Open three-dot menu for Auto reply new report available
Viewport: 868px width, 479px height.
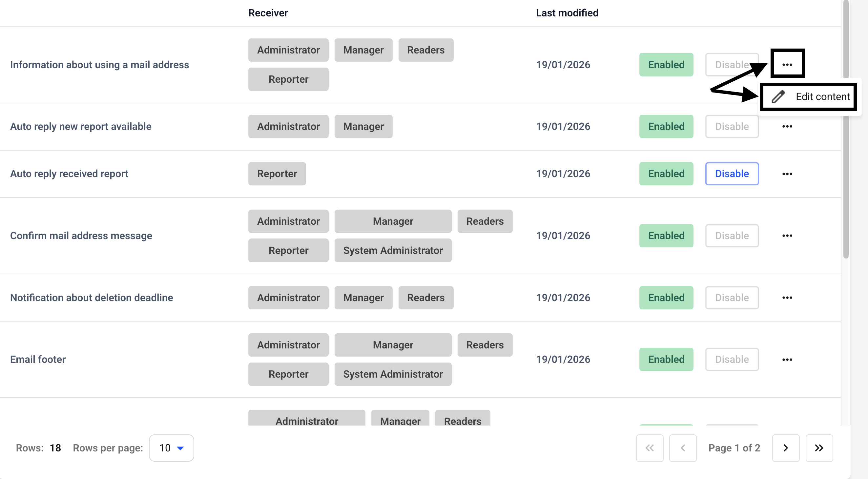click(787, 126)
